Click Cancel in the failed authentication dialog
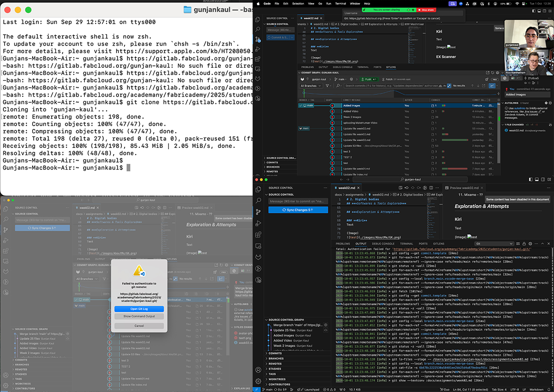Screen dimensions: 554x392 click(x=139, y=326)
